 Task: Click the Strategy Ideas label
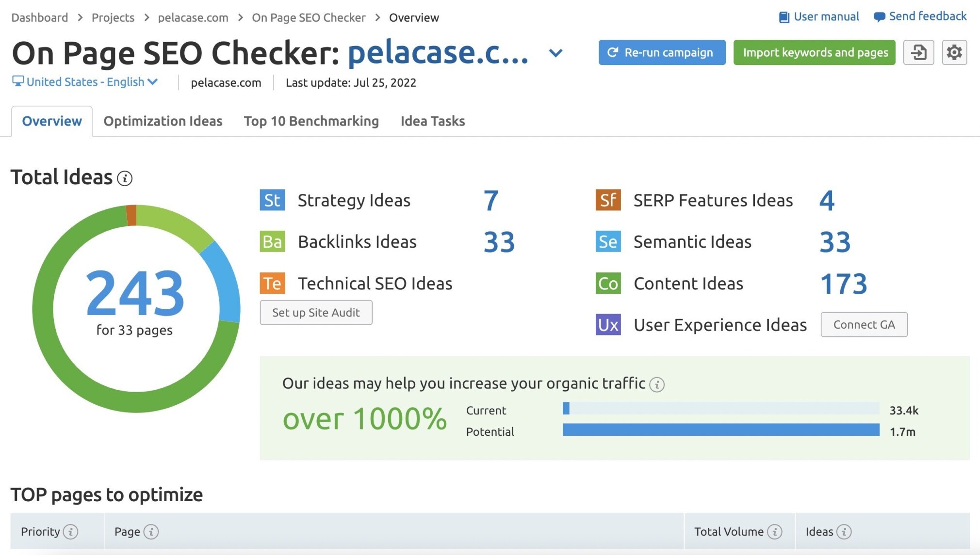354,200
